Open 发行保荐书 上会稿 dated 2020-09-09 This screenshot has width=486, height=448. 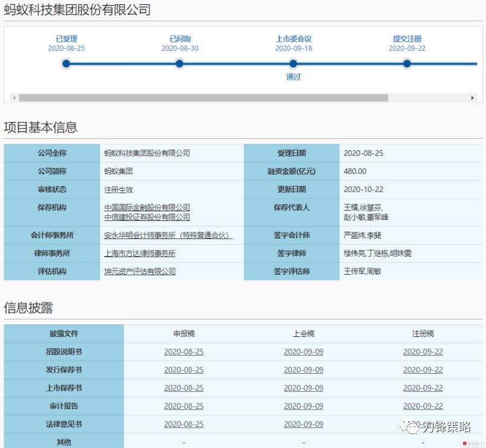[x=303, y=370]
